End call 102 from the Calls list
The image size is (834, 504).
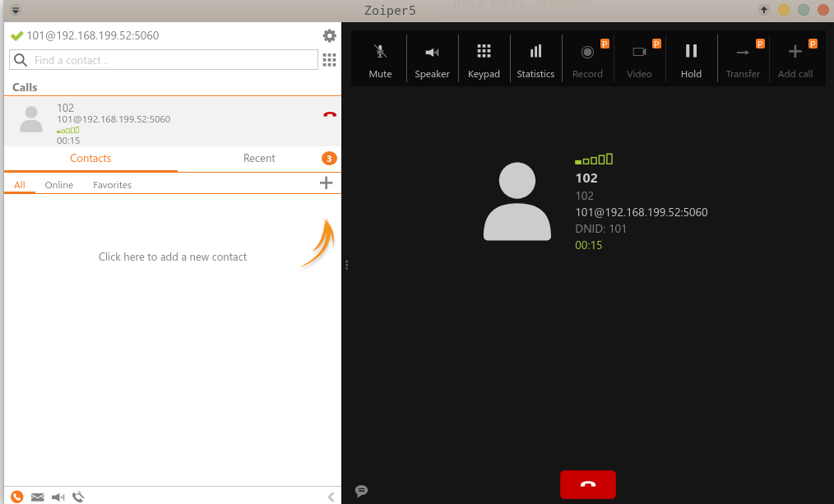pos(330,114)
